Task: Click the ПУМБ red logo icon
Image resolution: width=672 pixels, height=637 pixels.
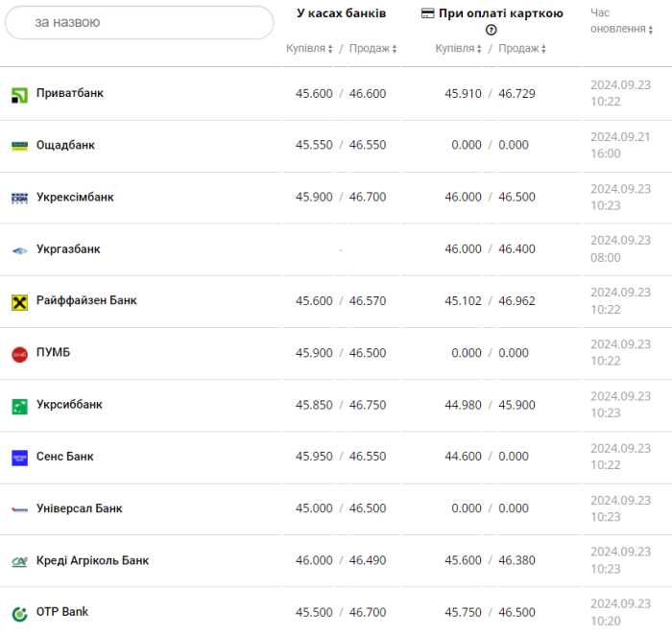Action: [19, 354]
